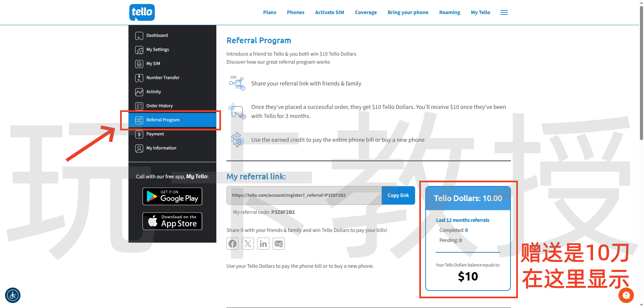This screenshot has width=644, height=308.
Task: Share referral link via X icon
Action: [x=248, y=244]
